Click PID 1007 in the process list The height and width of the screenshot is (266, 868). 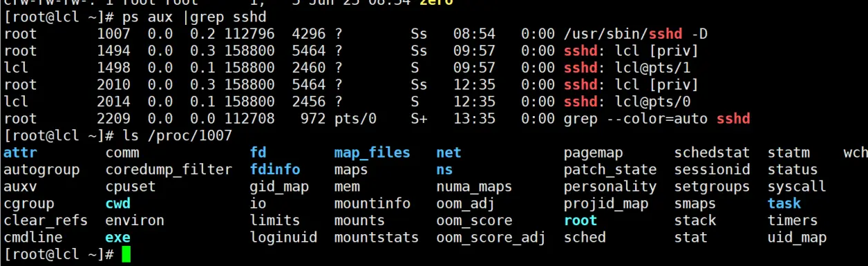coord(113,34)
